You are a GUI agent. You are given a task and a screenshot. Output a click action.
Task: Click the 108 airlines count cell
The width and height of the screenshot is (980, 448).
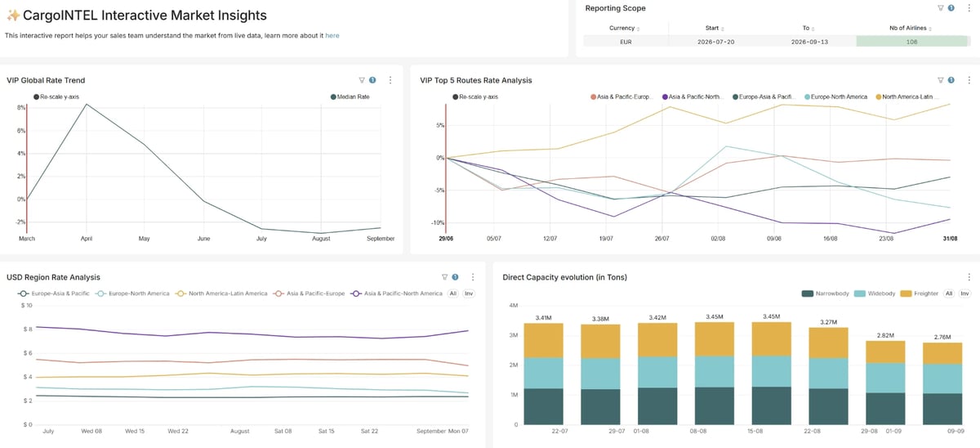pos(911,41)
